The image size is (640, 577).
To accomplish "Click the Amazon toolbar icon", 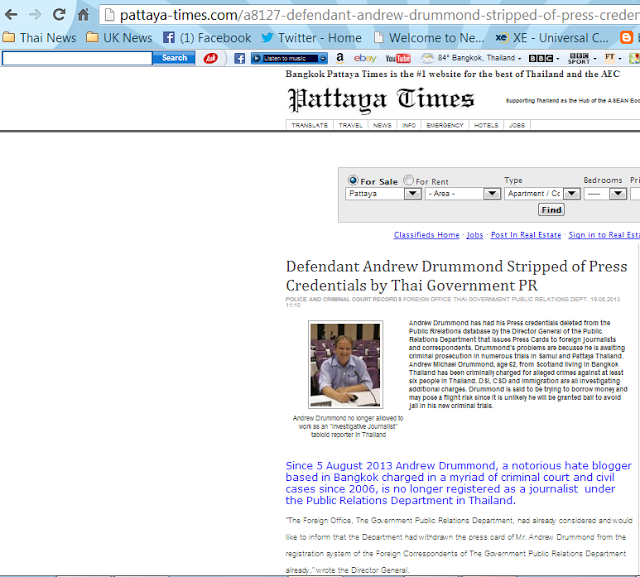I will [340, 58].
